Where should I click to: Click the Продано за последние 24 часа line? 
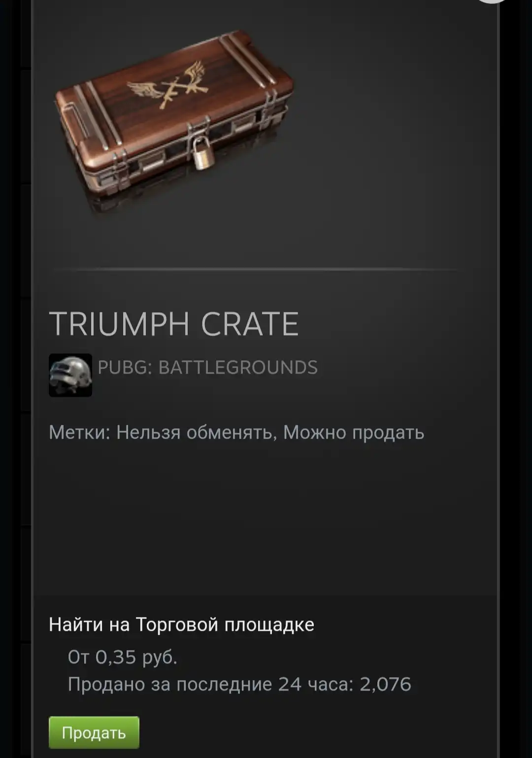[239, 684]
